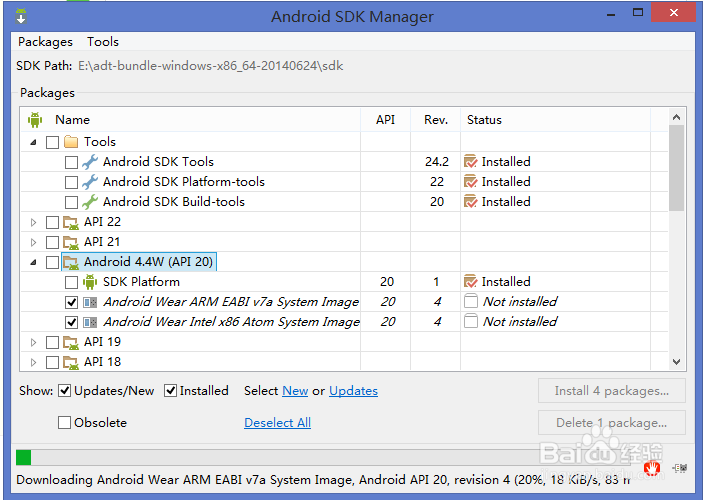Screen dimensions: 703x500
Task: Expand the API 22 tree node
Action: click(33, 222)
